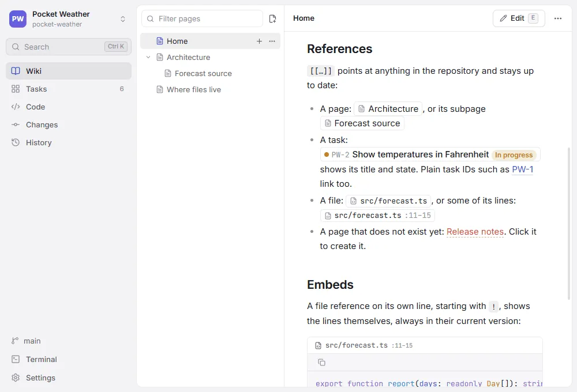This screenshot has width=577, height=392.
Task: Follow the Architecture page reference chip
Action: pos(388,109)
